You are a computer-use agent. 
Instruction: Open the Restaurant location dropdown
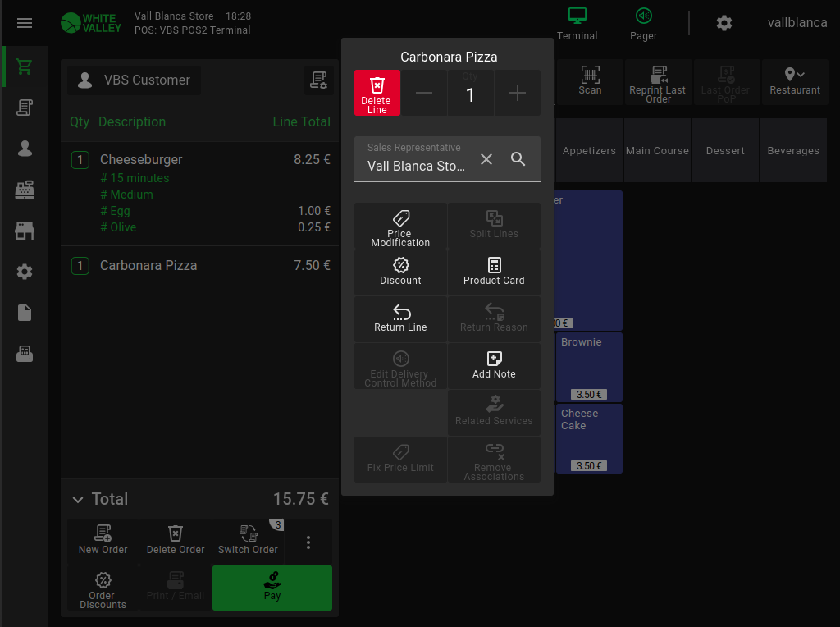click(x=794, y=81)
